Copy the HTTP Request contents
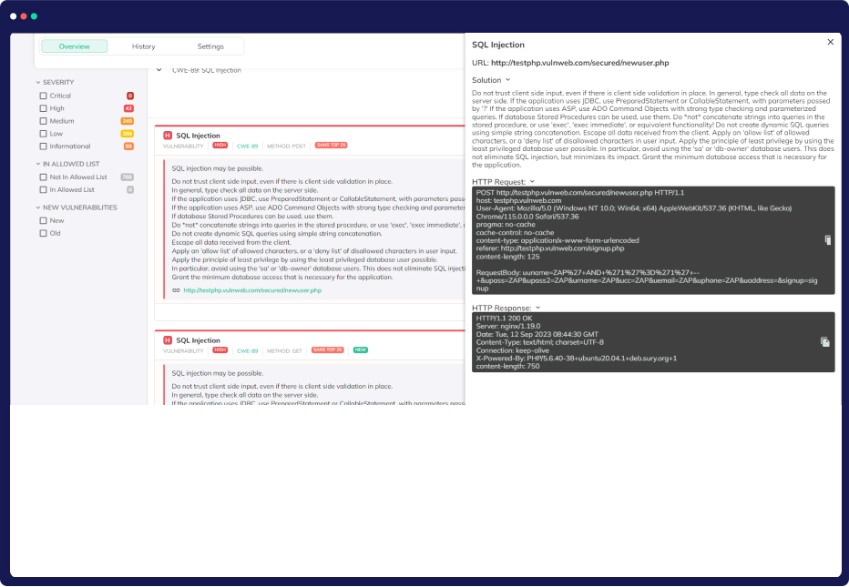The image size is (849, 587). [827, 240]
